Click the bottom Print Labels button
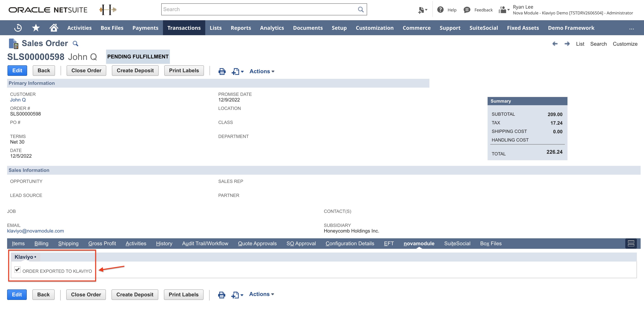This screenshot has width=644, height=322. pos(184,295)
